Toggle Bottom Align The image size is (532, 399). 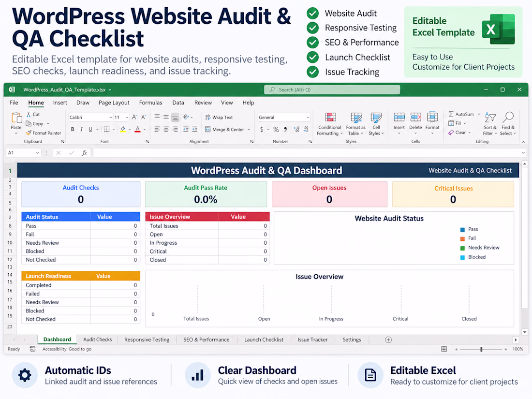point(175,118)
